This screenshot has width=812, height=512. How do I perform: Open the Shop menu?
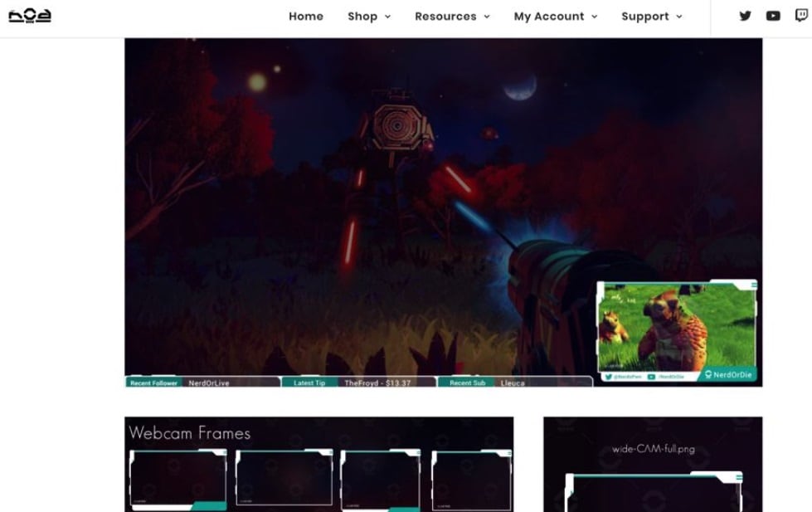coord(369,16)
